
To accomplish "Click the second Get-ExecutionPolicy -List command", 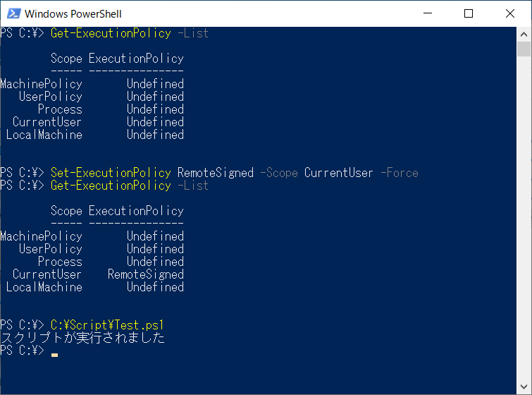I will click(129, 186).
